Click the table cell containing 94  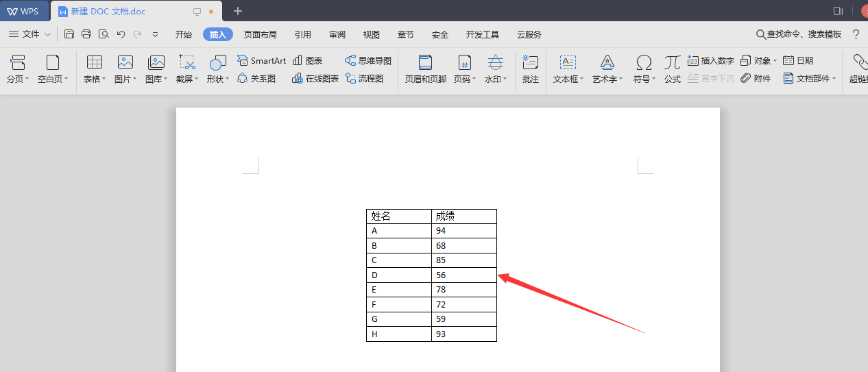click(464, 231)
